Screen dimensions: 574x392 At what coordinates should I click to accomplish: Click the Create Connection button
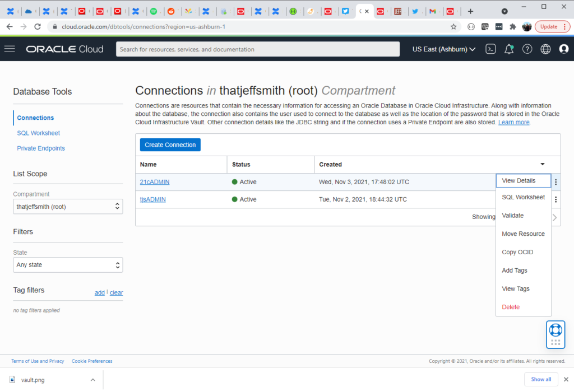[170, 145]
